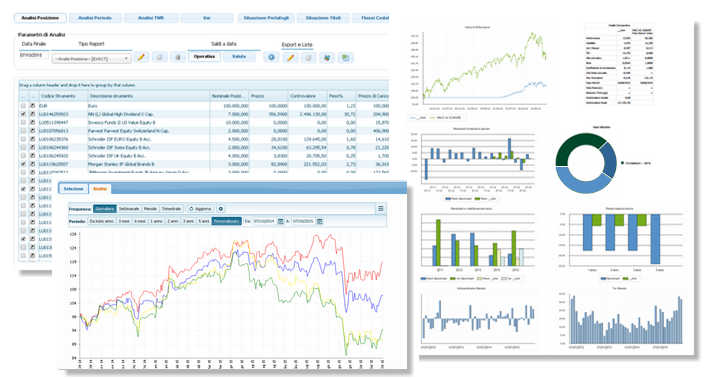The image size is (713, 379).
Task: Switch to the Situazione Portafogli tab
Action: point(266,18)
